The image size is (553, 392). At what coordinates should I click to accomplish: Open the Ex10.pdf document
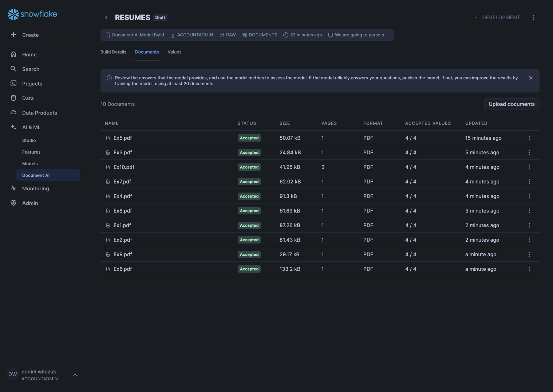124,167
